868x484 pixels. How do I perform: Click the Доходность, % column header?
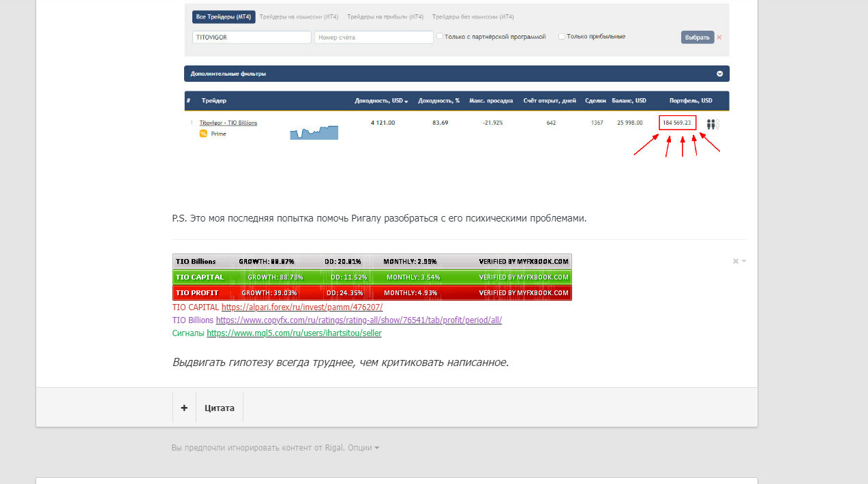tap(438, 101)
